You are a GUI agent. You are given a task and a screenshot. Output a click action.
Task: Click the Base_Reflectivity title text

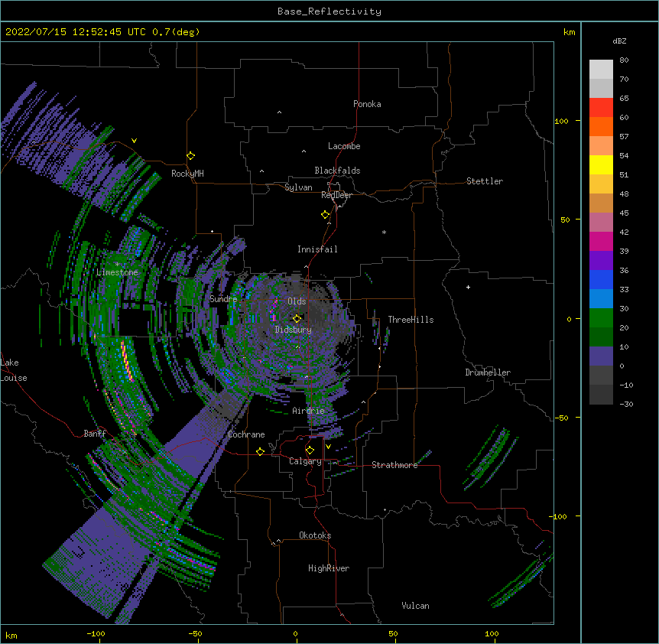pyautogui.click(x=329, y=11)
